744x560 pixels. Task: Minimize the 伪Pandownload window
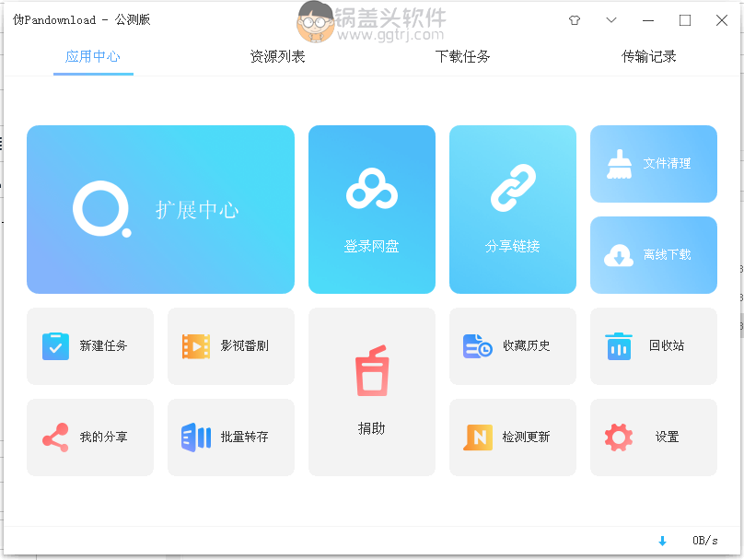648,20
